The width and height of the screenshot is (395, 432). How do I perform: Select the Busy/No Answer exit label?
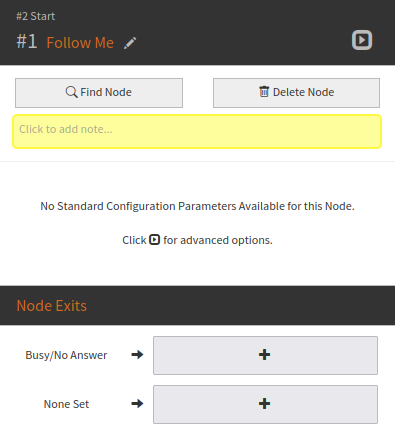(x=66, y=355)
